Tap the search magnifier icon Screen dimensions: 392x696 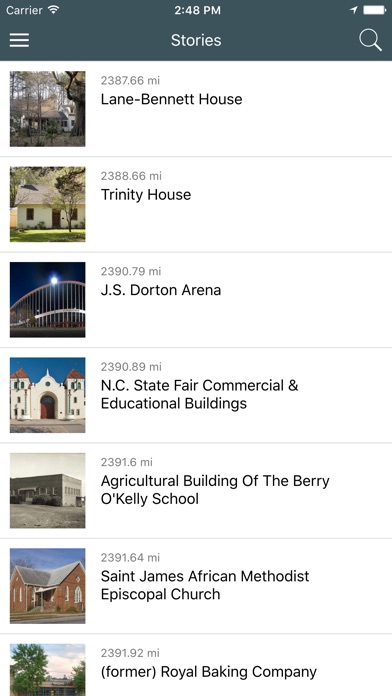tap(370, 40)
